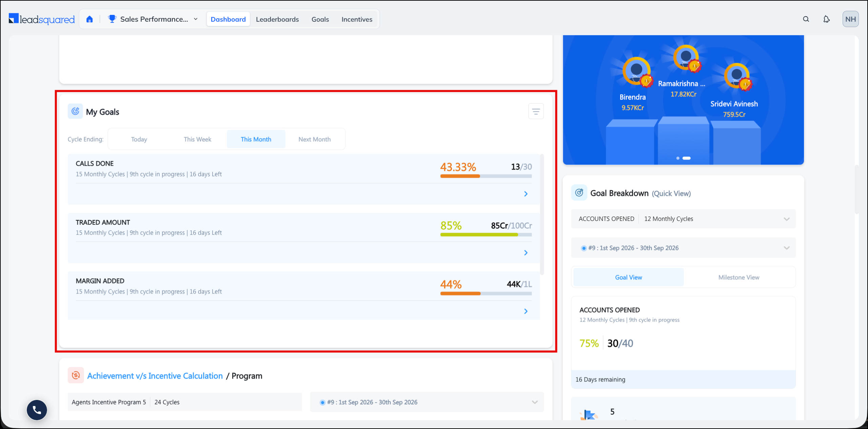Click the first leaderboard carousel dot
This screenshot has height=429, width=868.
pyautogui.click(x=678, y=158)
